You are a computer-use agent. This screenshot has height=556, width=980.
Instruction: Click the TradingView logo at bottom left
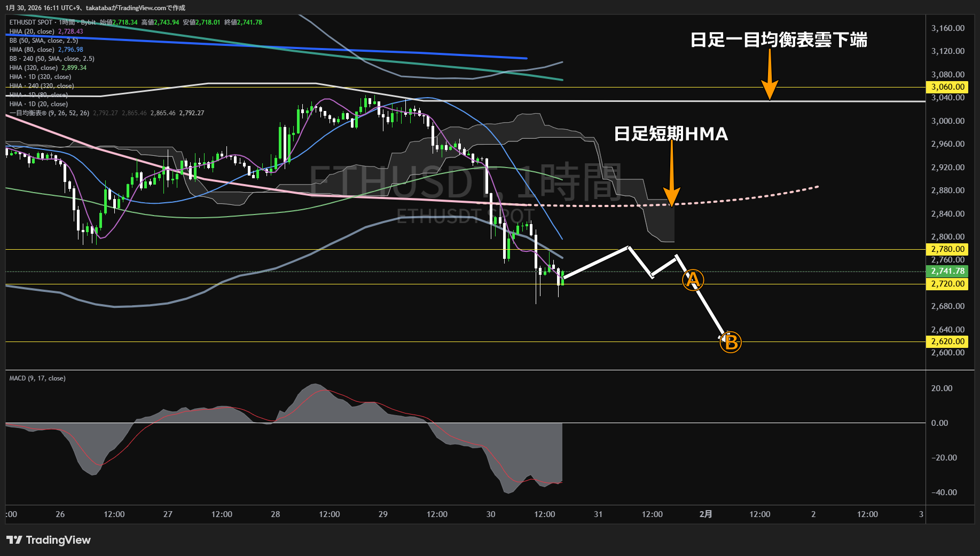49,540
